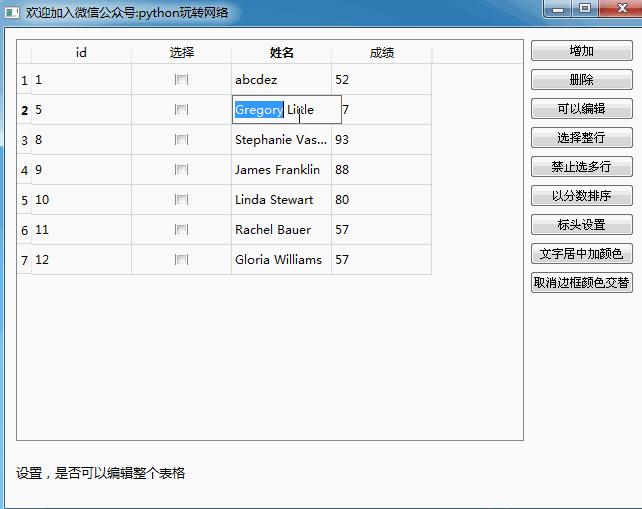642x509 pixels.
Task: Click the app icon in title bar
Action: pyautogui.click(x=12, y=13)
